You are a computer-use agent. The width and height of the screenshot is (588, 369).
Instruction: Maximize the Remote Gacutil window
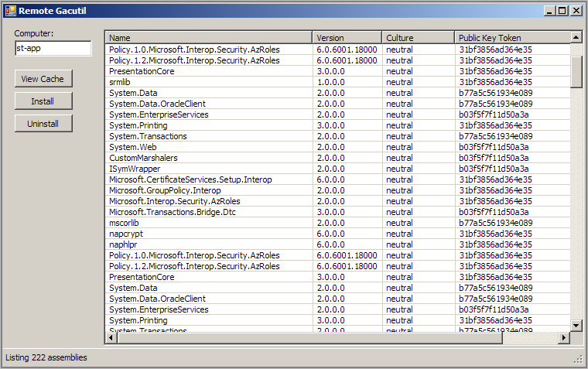pos(562,11)
